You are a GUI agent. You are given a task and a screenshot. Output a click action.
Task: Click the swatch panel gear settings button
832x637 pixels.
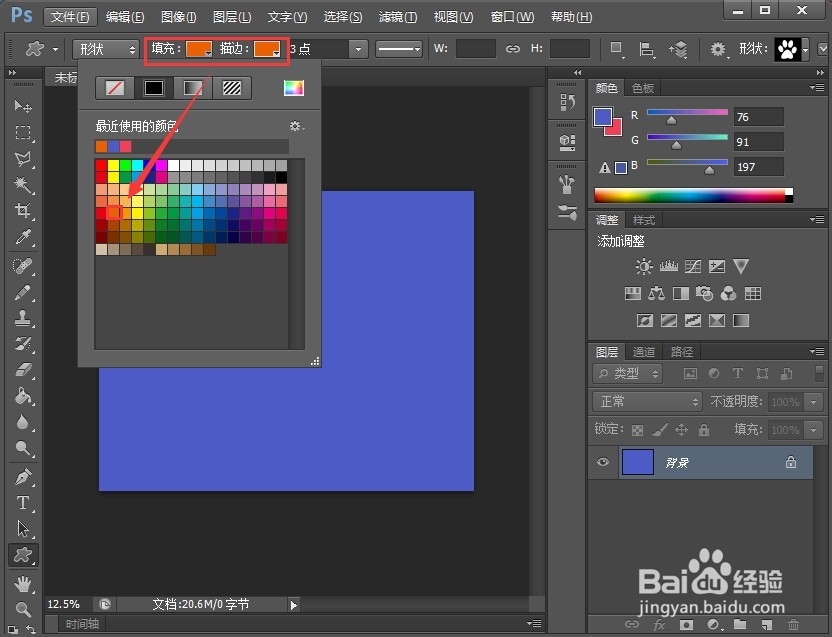296,126
